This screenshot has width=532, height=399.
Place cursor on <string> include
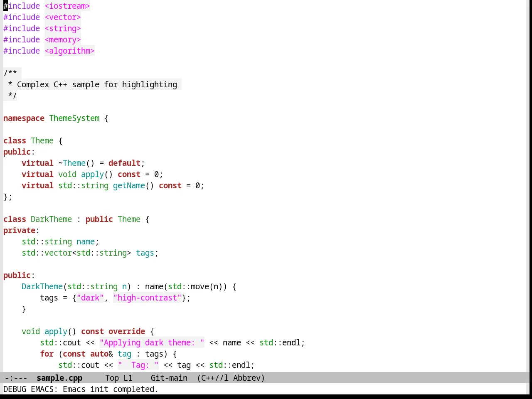tap(63, 28)
